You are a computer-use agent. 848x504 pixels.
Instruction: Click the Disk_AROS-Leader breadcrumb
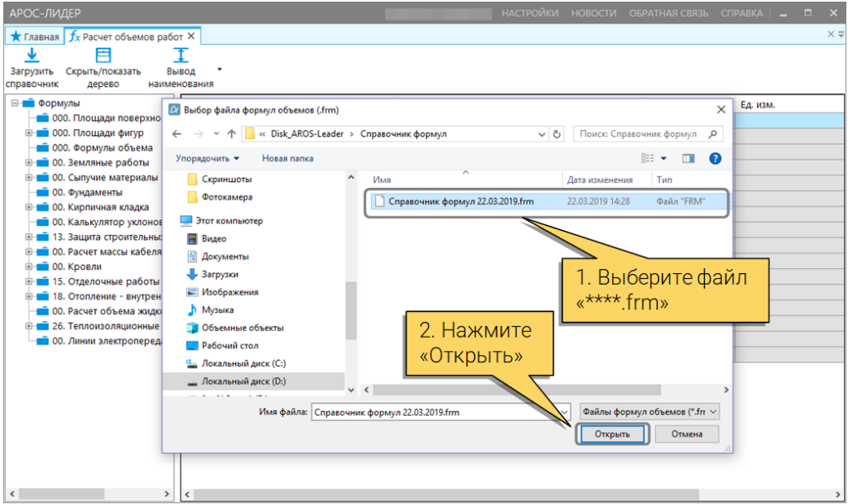[306, 134]
